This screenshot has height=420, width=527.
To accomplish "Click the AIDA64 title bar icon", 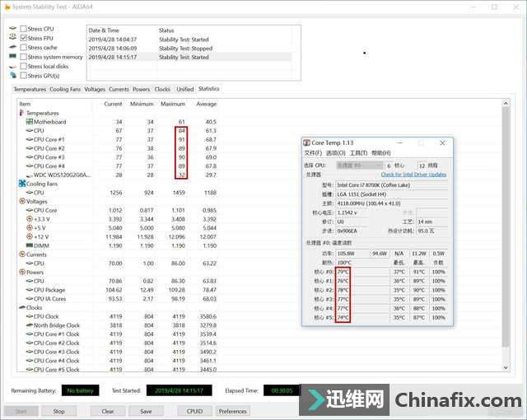I will (x=7, y=7).
